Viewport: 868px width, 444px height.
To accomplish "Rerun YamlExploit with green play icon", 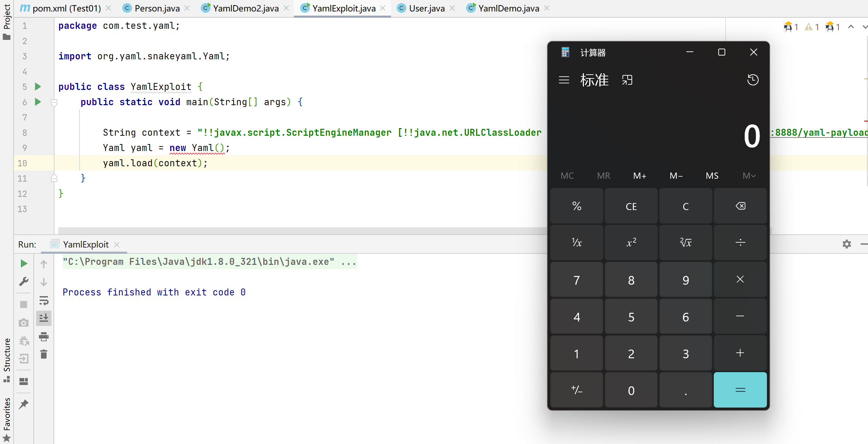I will point(24,263).
